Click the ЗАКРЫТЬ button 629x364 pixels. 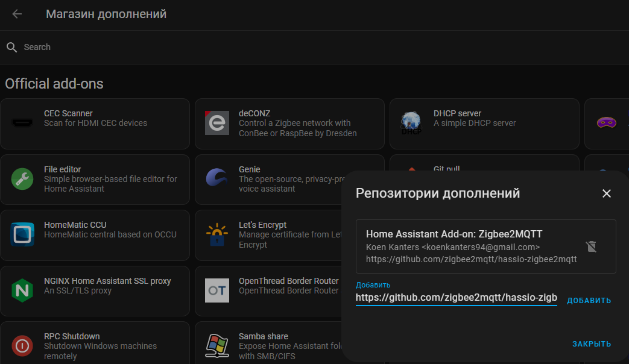[592, 344]
